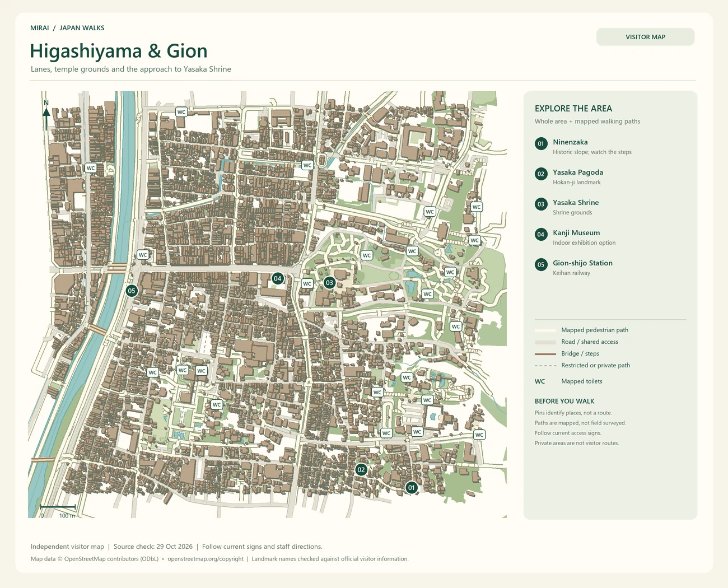Click the "EXPLORE THE AREA" heading
Viewport: 728px width, 588px height.
pos(573,109)
